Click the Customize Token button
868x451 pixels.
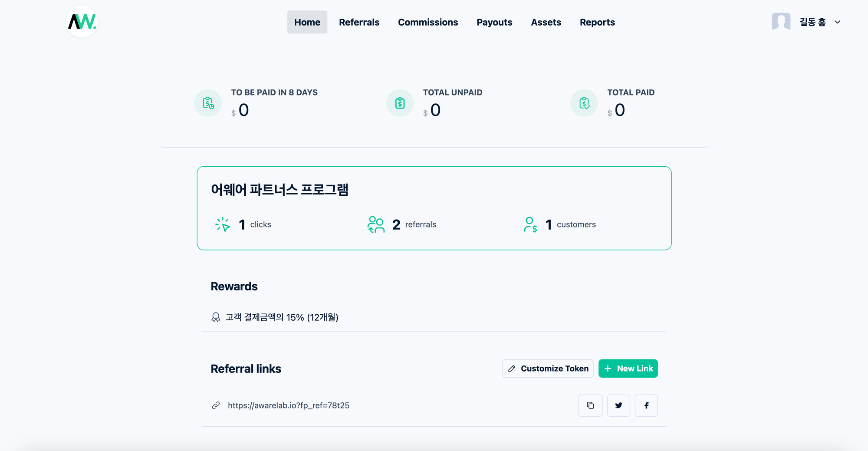[x=548, y=369]
